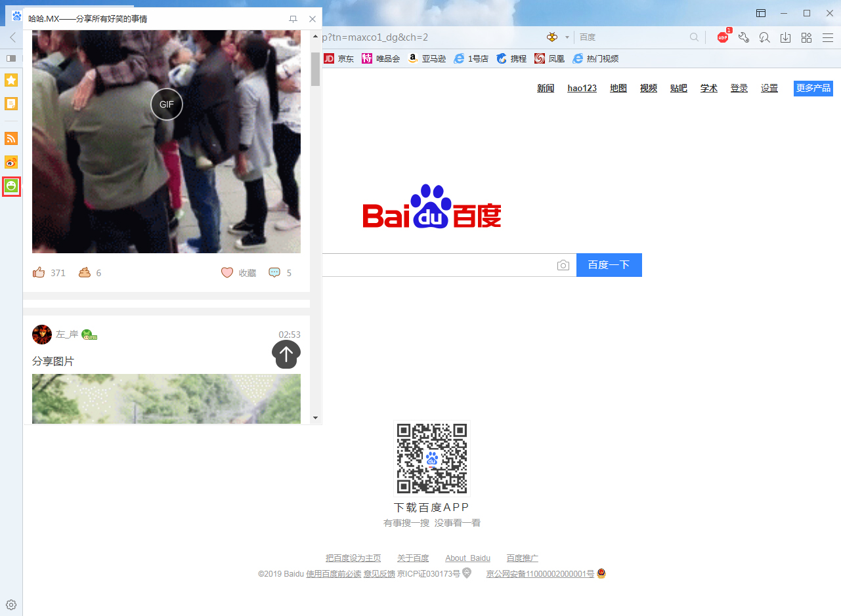Viewport: 841px width, 616px height.
Task: Play the GIF using the GIF overlay button
Action: 166,104
